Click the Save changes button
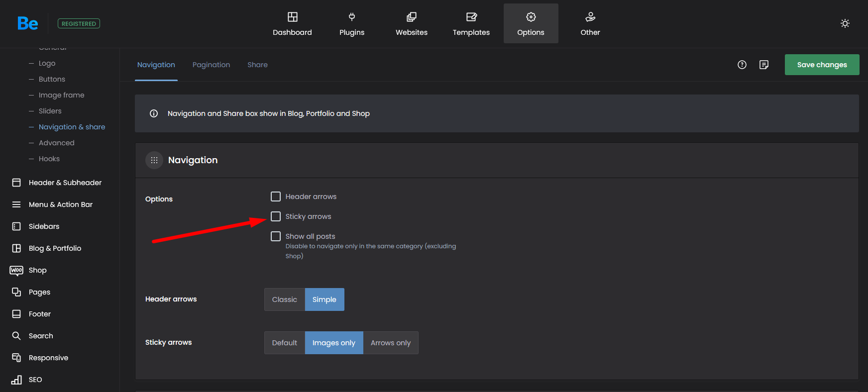Viewport: 868px width, 392px height. pos(822,65)
